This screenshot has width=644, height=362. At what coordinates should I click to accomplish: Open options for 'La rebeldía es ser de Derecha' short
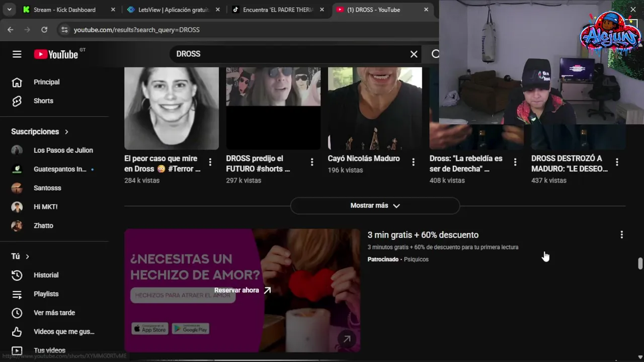coord(515,162)
